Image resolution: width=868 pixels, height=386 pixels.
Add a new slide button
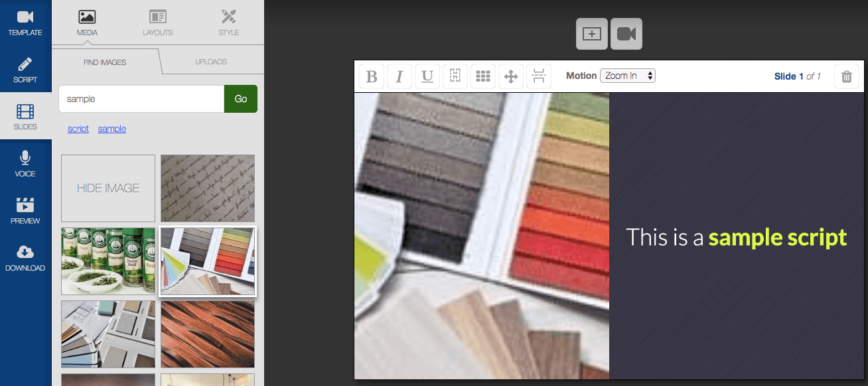point(592,34)
